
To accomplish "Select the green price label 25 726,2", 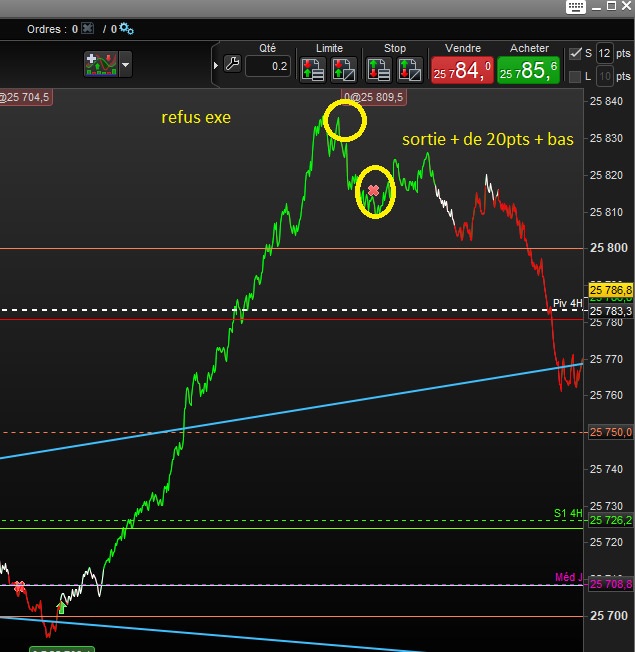I will (611, 520).
